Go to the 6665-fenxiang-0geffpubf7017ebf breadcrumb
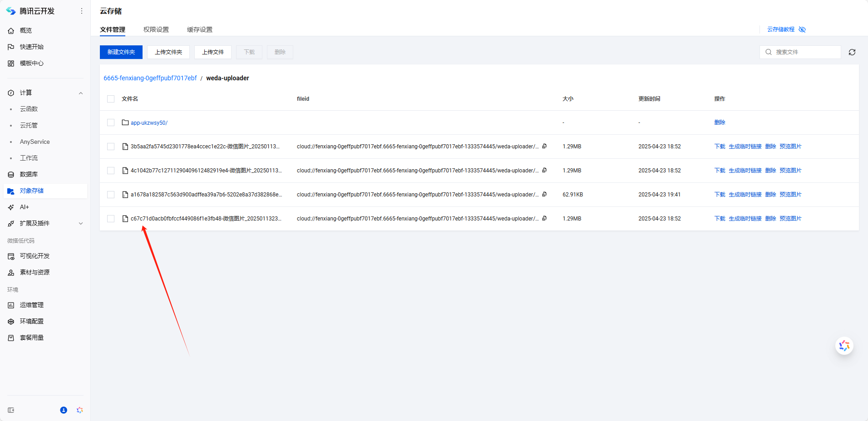The image size is (868, 421). pos(150,78)
